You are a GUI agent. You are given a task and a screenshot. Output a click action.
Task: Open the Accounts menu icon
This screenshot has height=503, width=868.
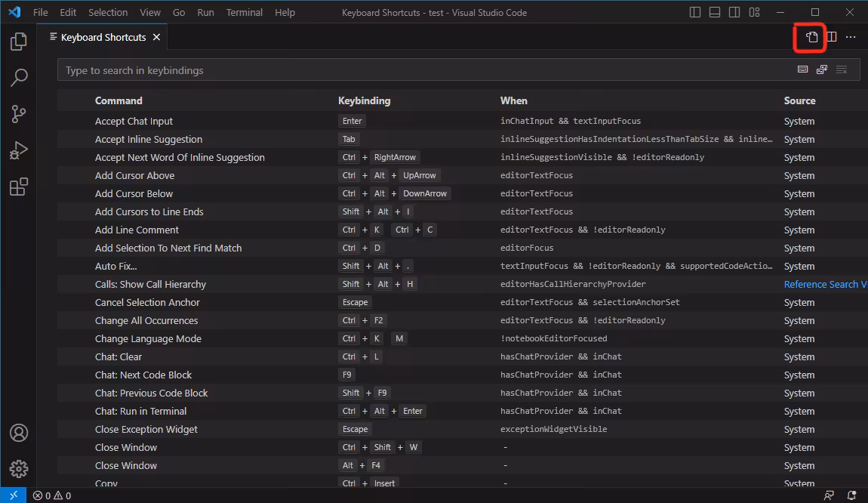18,433
